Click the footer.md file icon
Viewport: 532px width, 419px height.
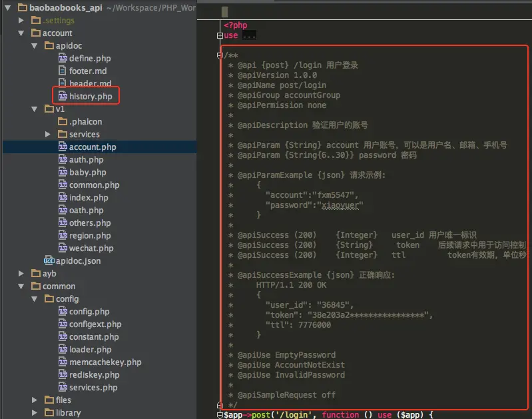point(62,71)
